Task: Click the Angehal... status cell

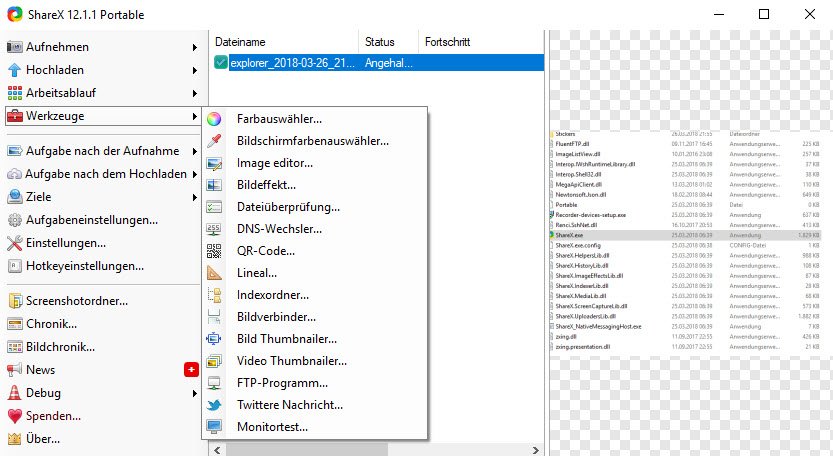Action: (389, 63)
